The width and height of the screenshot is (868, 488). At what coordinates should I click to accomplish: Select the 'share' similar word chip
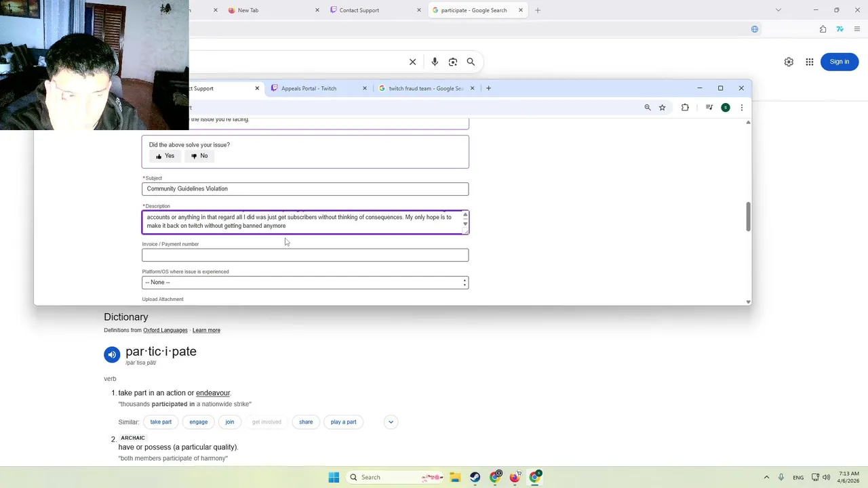point(306,422)
